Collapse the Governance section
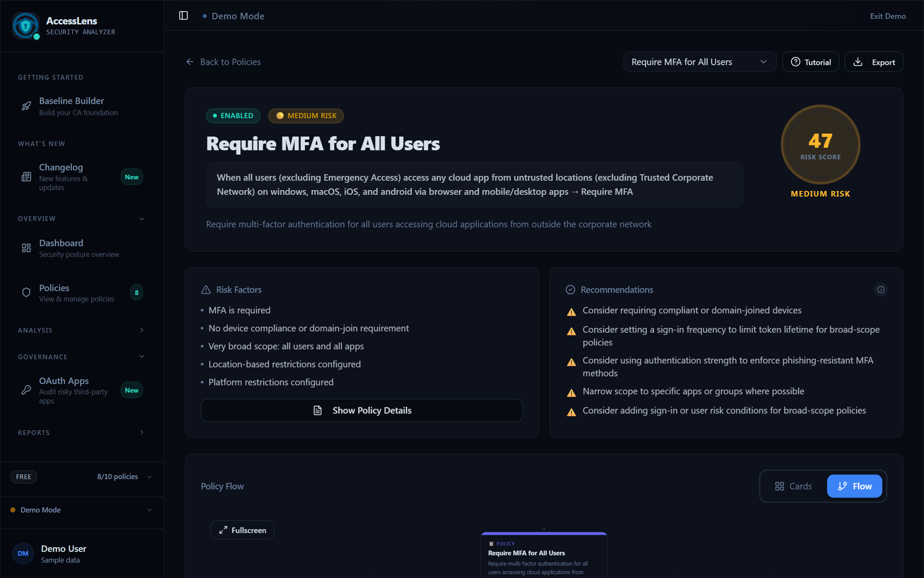Image resolution: width=924 pixels, height=578 pixels. tap(141, 356)
